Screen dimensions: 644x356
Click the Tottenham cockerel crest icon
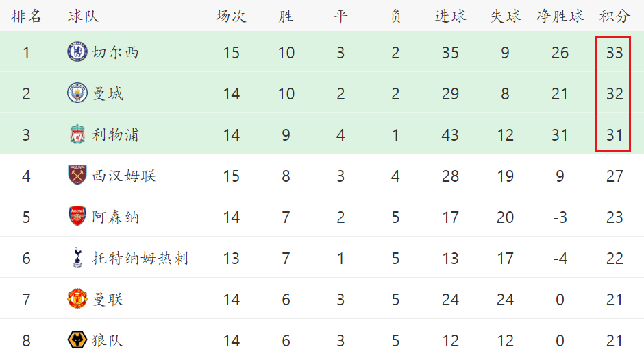coord(77,257)
